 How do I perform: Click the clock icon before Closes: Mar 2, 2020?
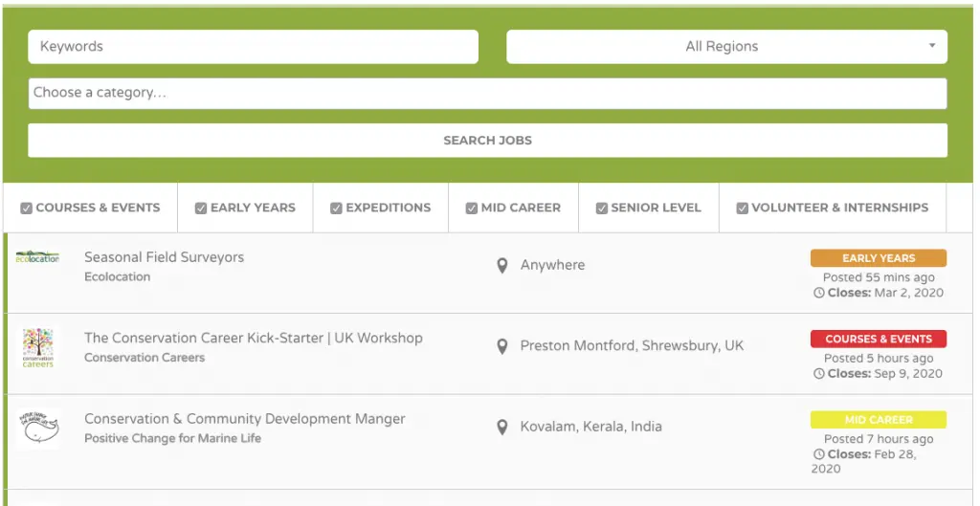pyautogui.click(x=819, y=293)
